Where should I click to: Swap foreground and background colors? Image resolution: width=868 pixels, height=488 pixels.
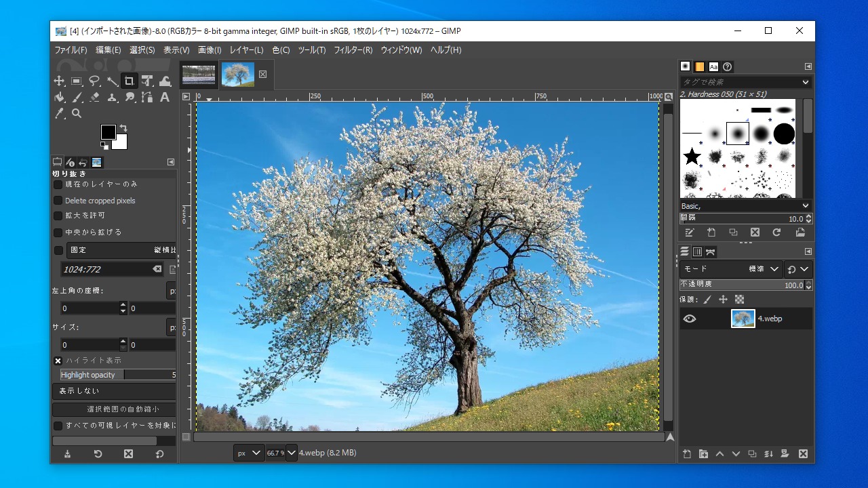click(x=123, y=128)
